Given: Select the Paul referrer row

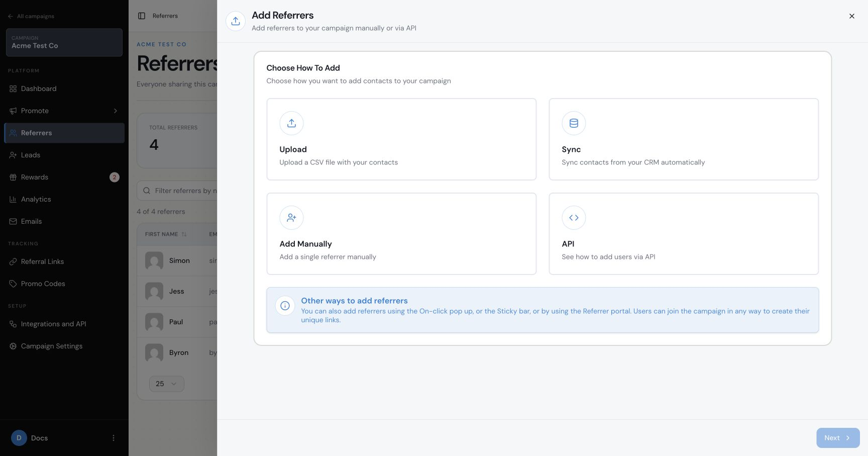Looking at the screenshot, I should 177,322.
